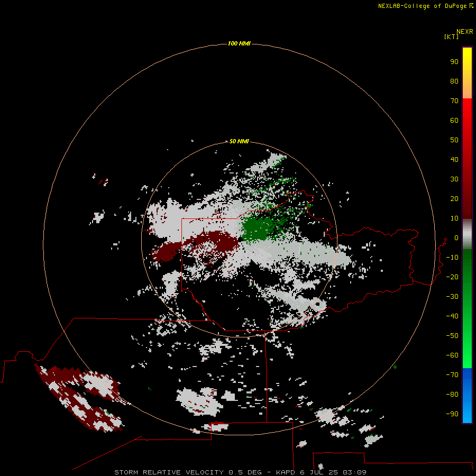Click the -50 value on the velocity scale
The height and width of the screenshot is (476, 476).
[x=452, y=336]
